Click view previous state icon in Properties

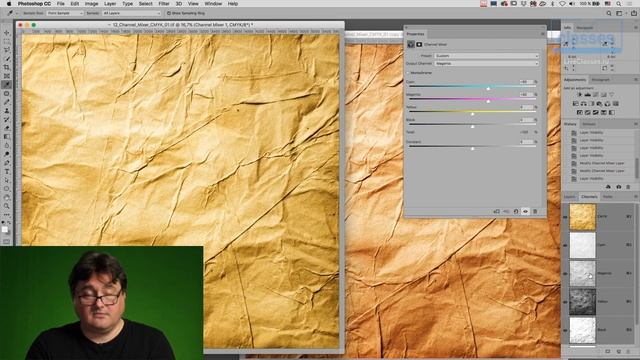(506, 211)
